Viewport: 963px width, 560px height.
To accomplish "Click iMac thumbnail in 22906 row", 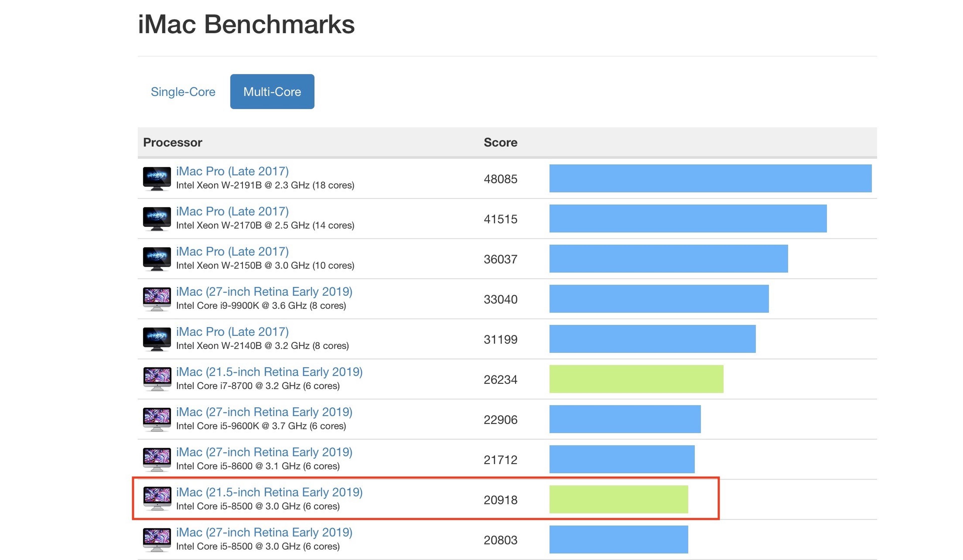I will point(157,419).
